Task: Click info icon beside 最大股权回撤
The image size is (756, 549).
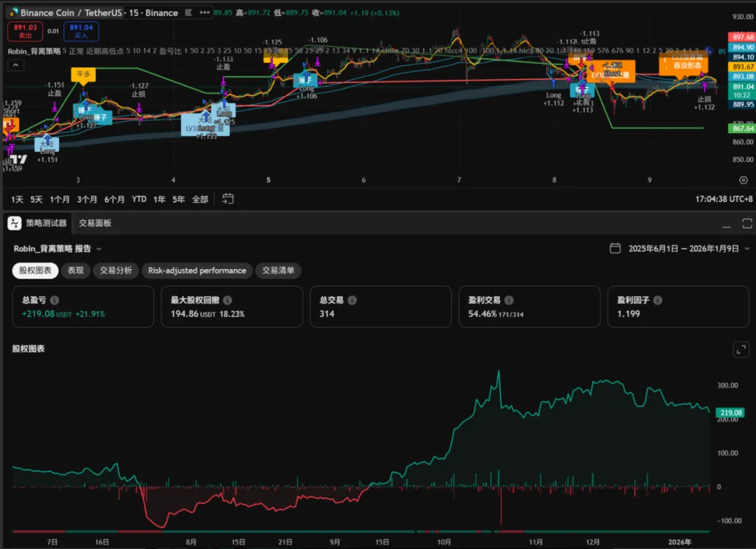Action: pyautogui.click(x=227, y=300)
